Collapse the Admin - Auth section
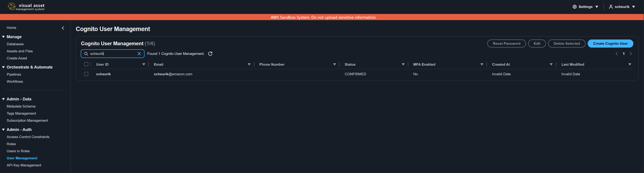Screen dimensions: 644x173 click(x=4, y=130)
